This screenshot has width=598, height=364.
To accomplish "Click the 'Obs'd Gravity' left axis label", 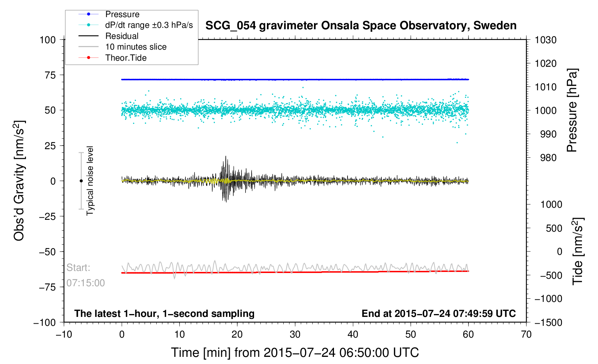I will click(19, 181).
